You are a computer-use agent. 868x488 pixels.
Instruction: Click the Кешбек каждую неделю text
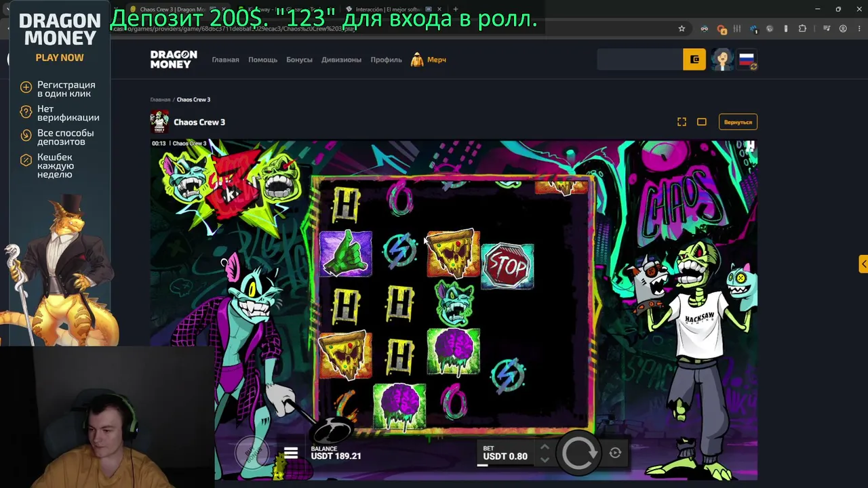pos(56,165)
